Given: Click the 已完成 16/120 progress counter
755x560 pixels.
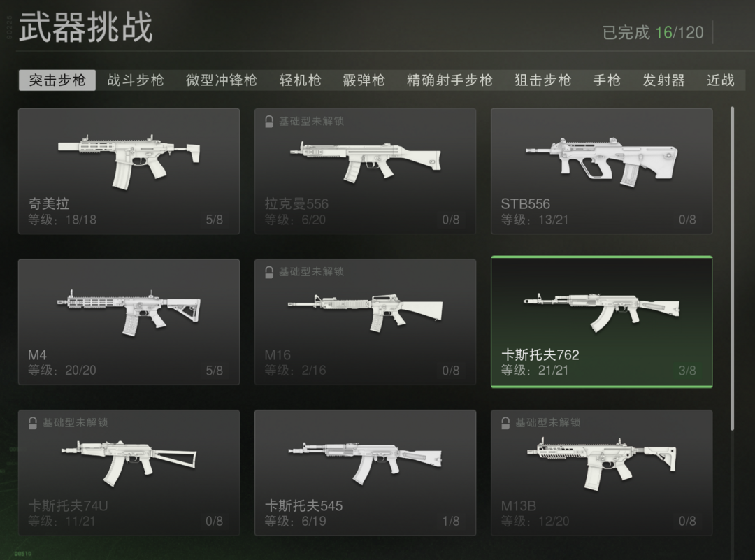Looking at the screenshot, I should pyautogui.click(x=652, y=32).
